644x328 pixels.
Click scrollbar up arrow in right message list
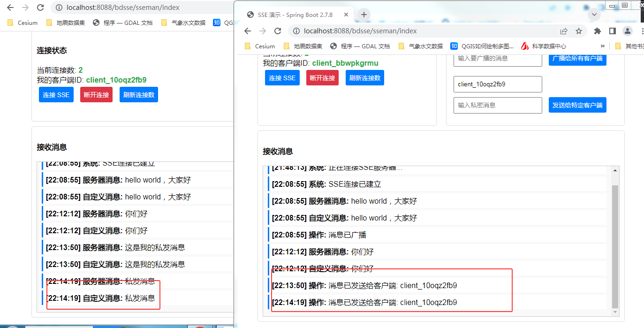615,171
